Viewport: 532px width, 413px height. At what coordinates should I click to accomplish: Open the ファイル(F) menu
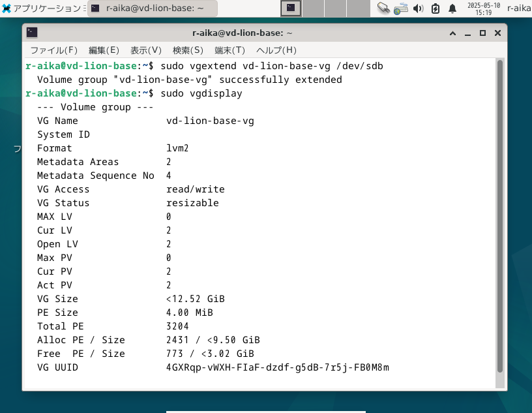tap(54, 50)
